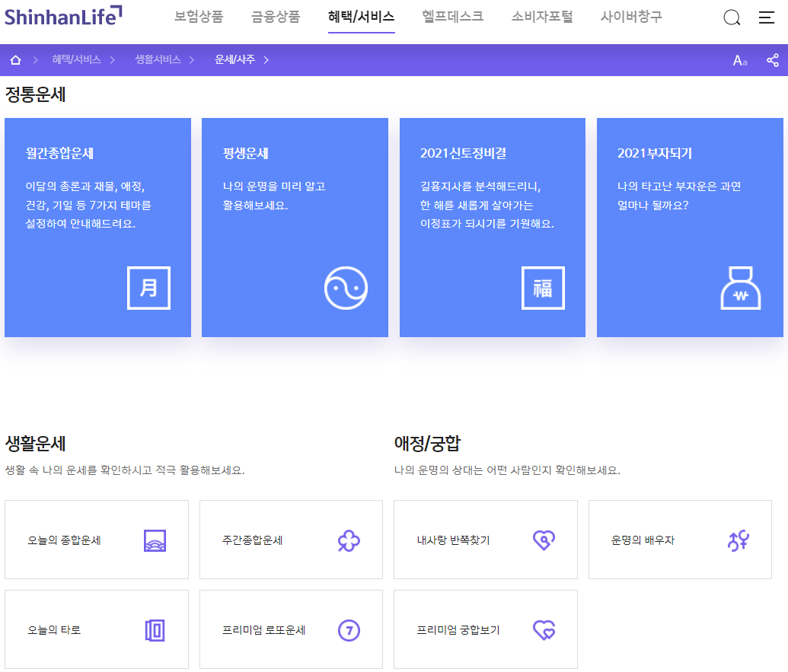Select the 月 icon on the 월간종합운세 card
Screen dimensions: 788x672
pos(148,288)
